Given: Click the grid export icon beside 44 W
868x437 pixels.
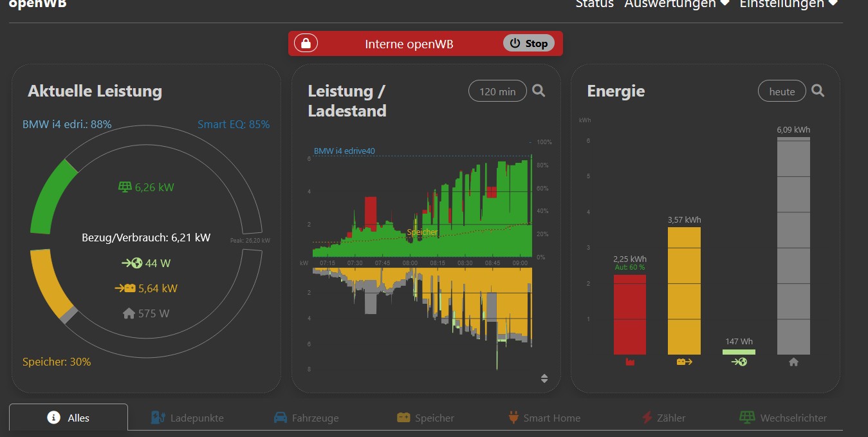Looking at the screenshot, I should pyautogui.click(x=132, y=263).
